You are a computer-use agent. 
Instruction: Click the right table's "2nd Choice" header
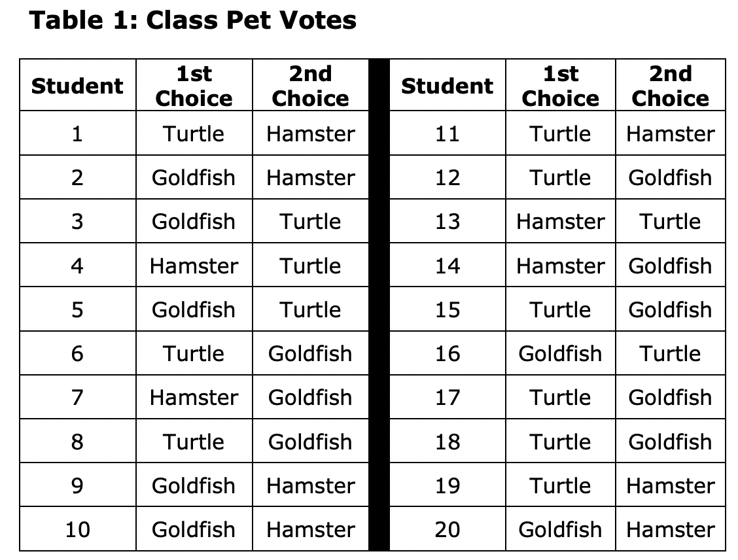[x=670, y=86]
